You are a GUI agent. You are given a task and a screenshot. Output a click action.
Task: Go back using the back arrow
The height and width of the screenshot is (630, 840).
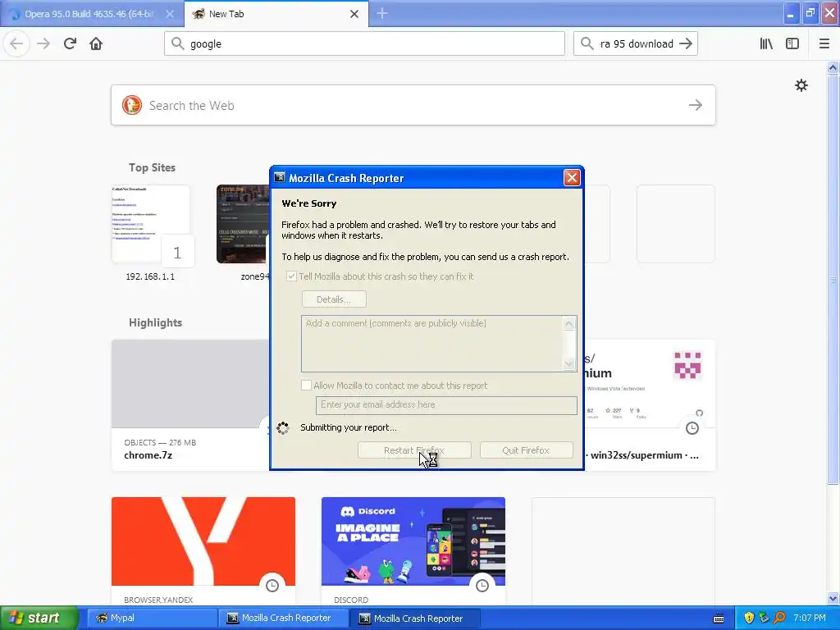[x=16, y=43]
